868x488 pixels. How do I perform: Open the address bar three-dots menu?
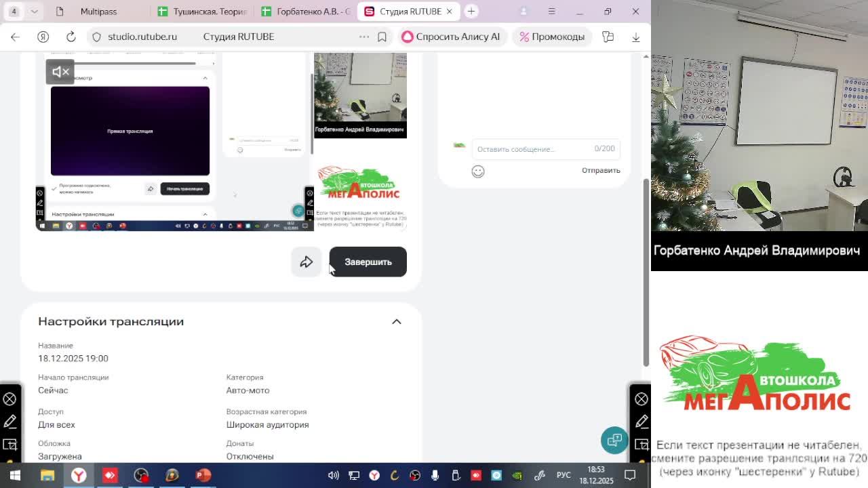click(x=364, y=37)
